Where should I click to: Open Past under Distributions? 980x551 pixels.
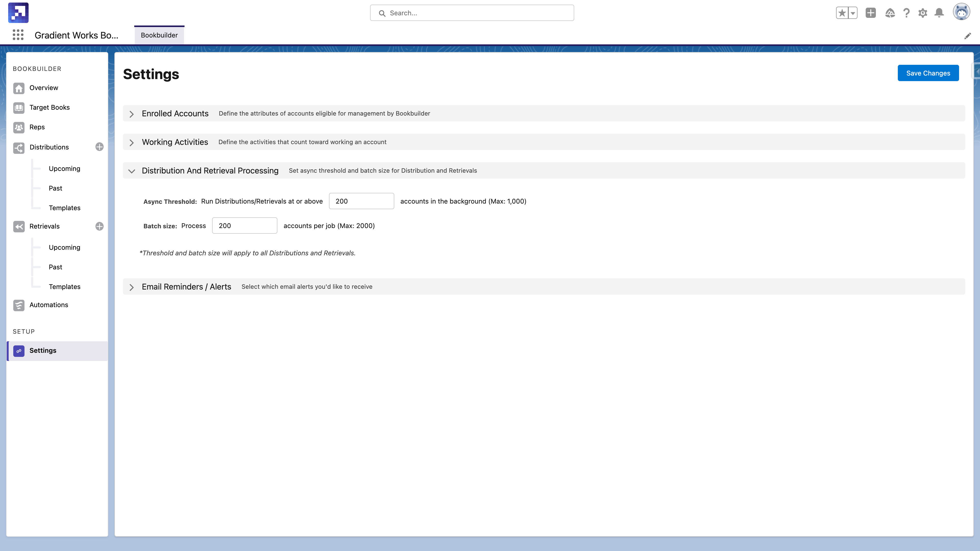(55, 188)
